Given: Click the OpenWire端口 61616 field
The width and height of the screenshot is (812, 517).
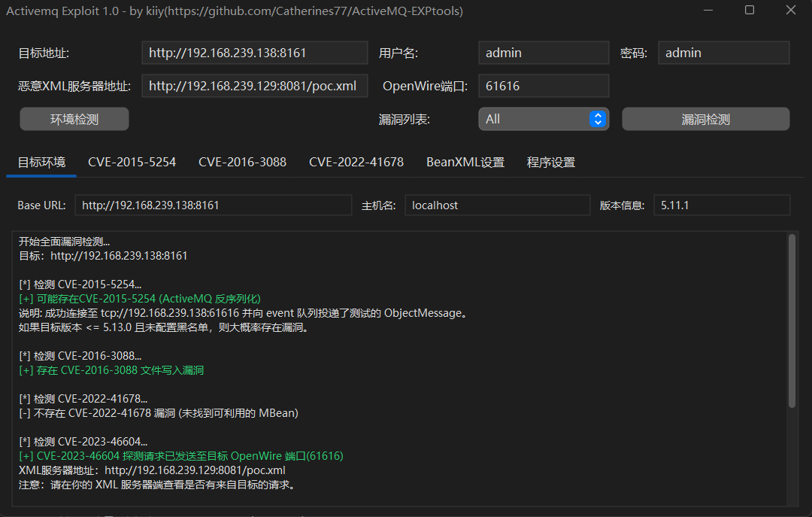Looking at the screenshot, I should tap(544, 86).
